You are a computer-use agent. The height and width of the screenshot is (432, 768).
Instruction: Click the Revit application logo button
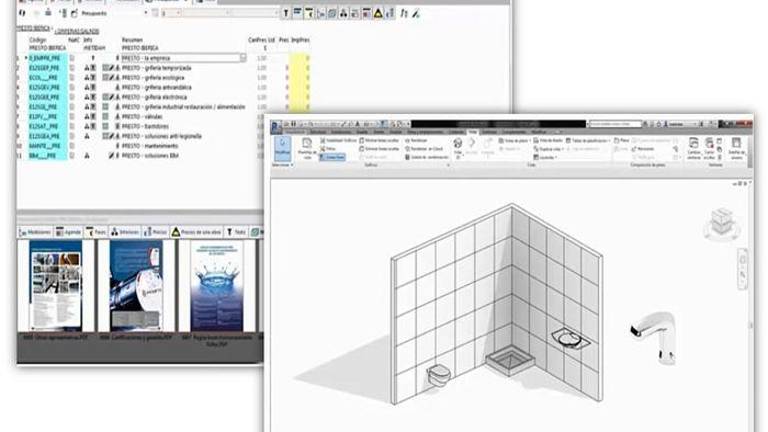(x=276, y=127)
